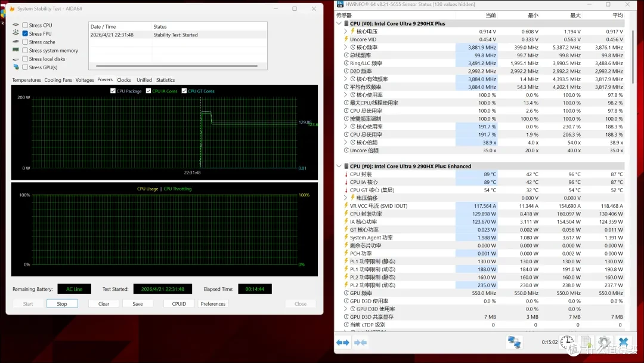Enable Stress system memory checkbox

coord(25,50)
